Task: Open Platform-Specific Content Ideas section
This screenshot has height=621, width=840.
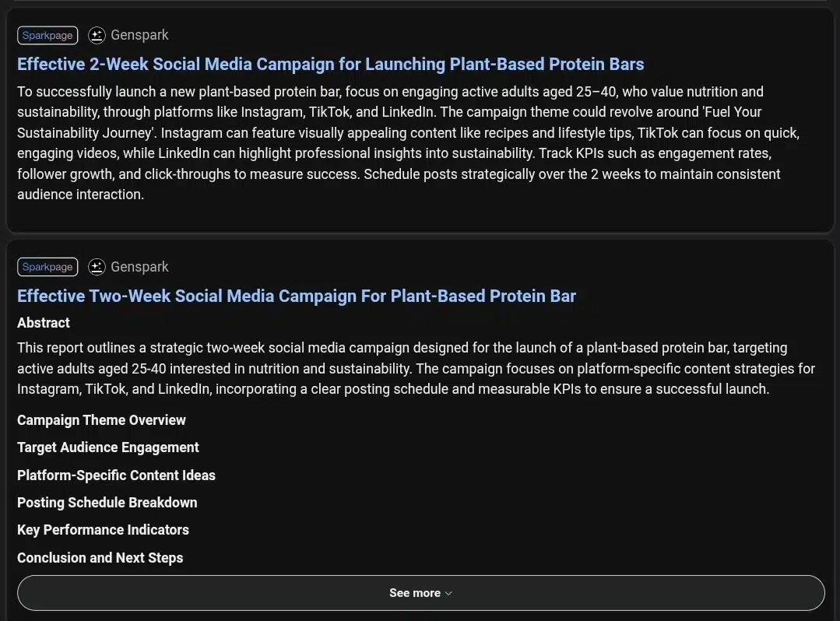Action: pos(116,475)
